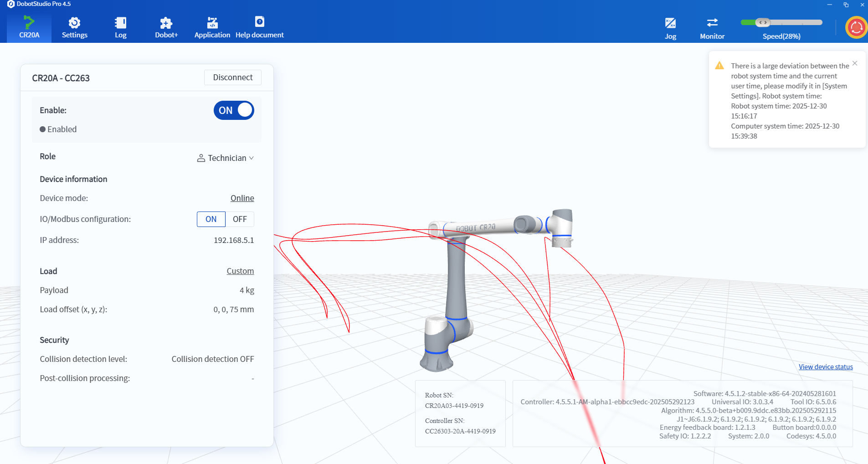The width and height of the screenshot is (868, 464).
Task: Open the Log icon
Action: click(x=120, y=22)
